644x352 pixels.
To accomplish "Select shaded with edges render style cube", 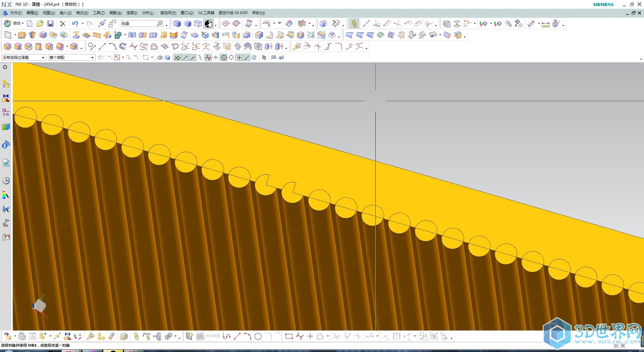I will (x=177, y=24).
